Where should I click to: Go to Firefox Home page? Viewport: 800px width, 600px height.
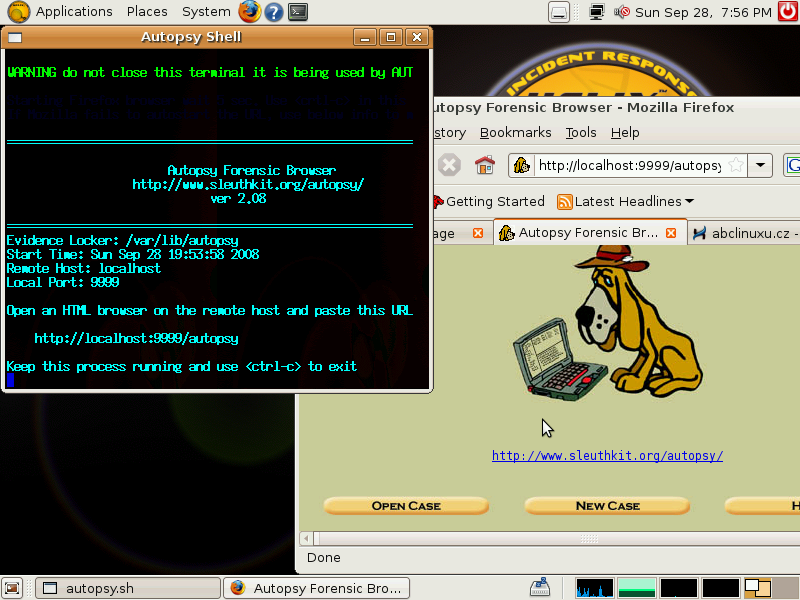coord(485,165)
